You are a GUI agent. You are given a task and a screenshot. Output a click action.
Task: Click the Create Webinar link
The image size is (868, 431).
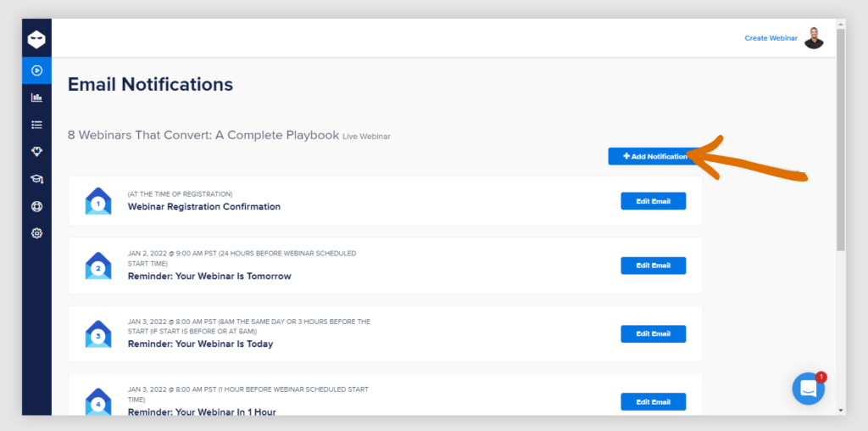(x=771, y=38)
